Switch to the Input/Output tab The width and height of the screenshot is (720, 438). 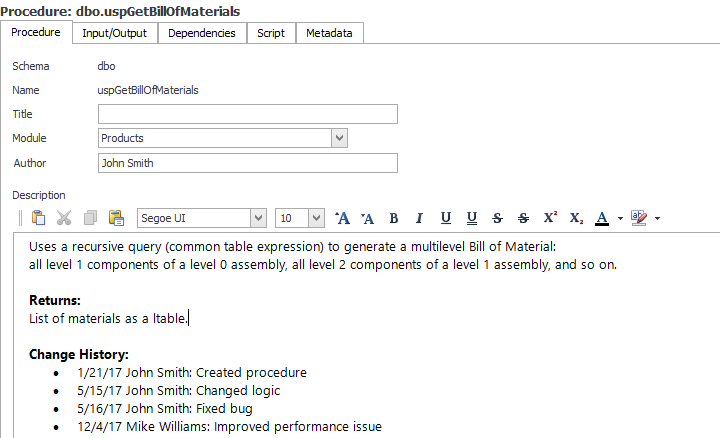pos(114,33)
